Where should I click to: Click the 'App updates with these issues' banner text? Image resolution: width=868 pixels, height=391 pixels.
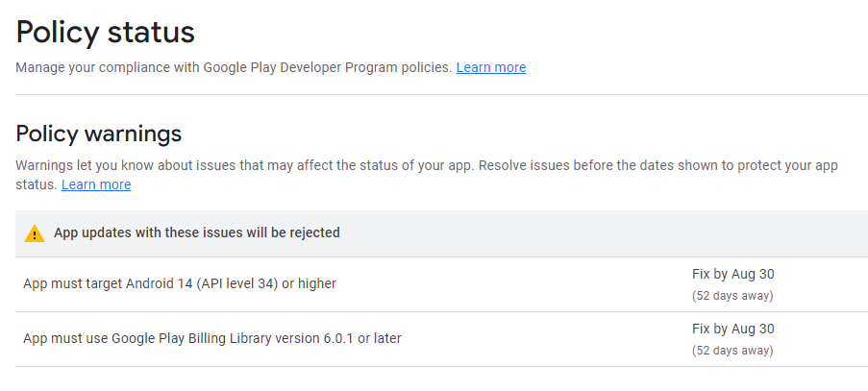click(x=196, y=232)
